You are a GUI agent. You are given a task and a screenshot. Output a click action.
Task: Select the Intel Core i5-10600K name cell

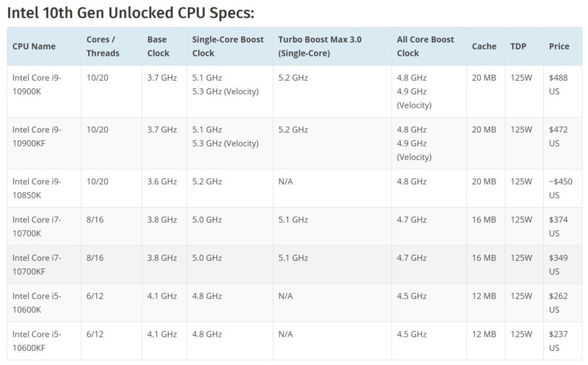(x=37, y=303)
